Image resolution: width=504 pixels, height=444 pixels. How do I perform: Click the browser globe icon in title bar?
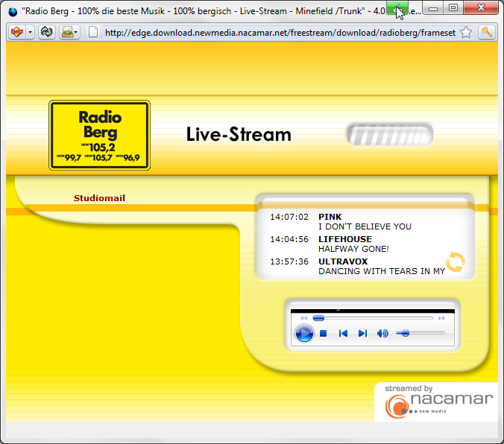tap(13, 11)
